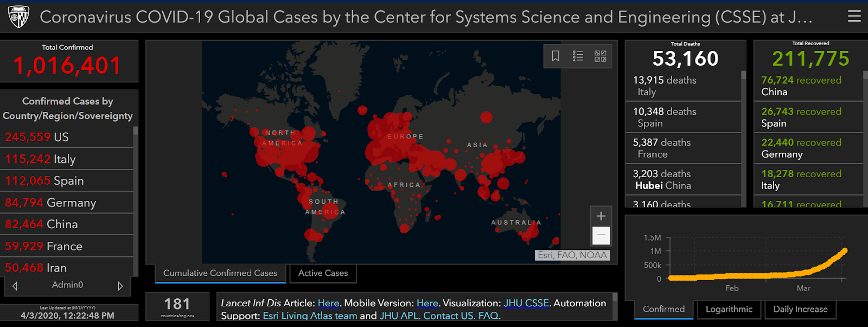Go to previous Admin level arrow

pyautogui.click(x=15, y=286)
